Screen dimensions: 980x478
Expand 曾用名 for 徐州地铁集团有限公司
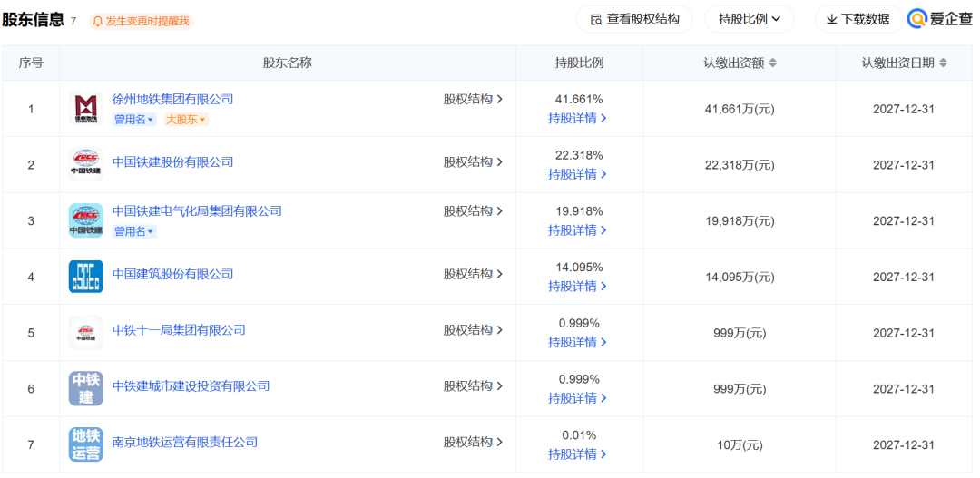point(134,120)
